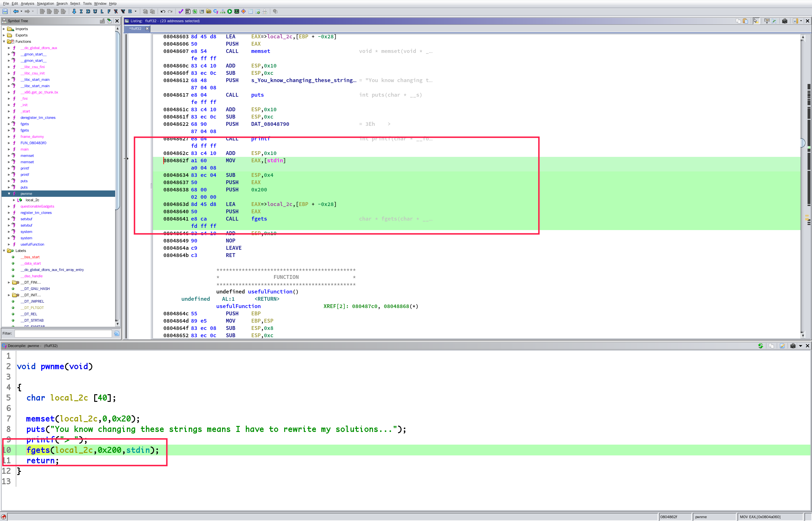Select __DT_PLTGOT label in Symbol Tree
The image size is (812, 521).
(32, 308)
